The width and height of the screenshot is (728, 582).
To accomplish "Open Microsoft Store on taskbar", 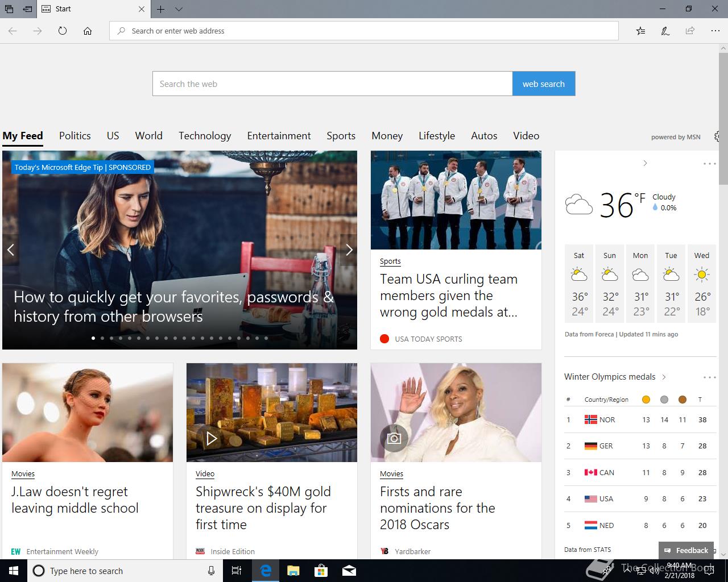I will pos(321,571).
